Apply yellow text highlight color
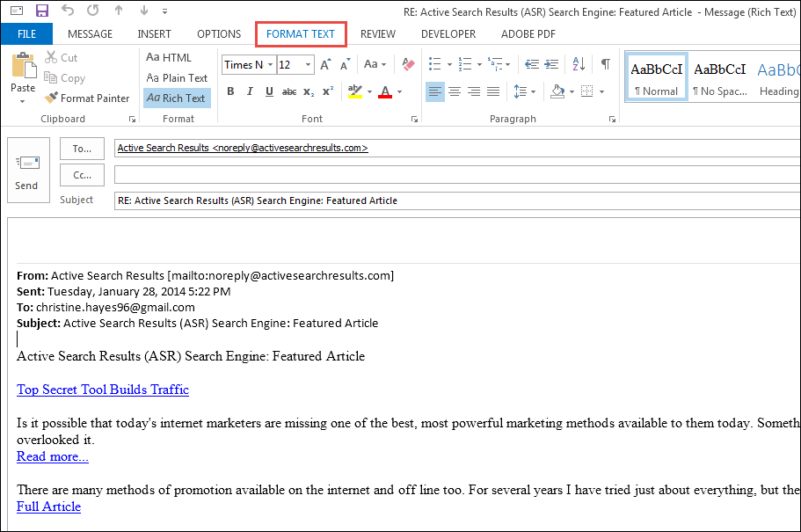801x532 pixels. pyautogui.click(x=354, y=91)
